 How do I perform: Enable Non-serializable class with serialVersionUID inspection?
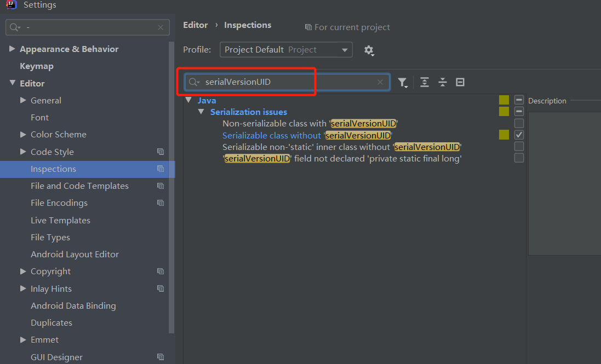point(519,123)
